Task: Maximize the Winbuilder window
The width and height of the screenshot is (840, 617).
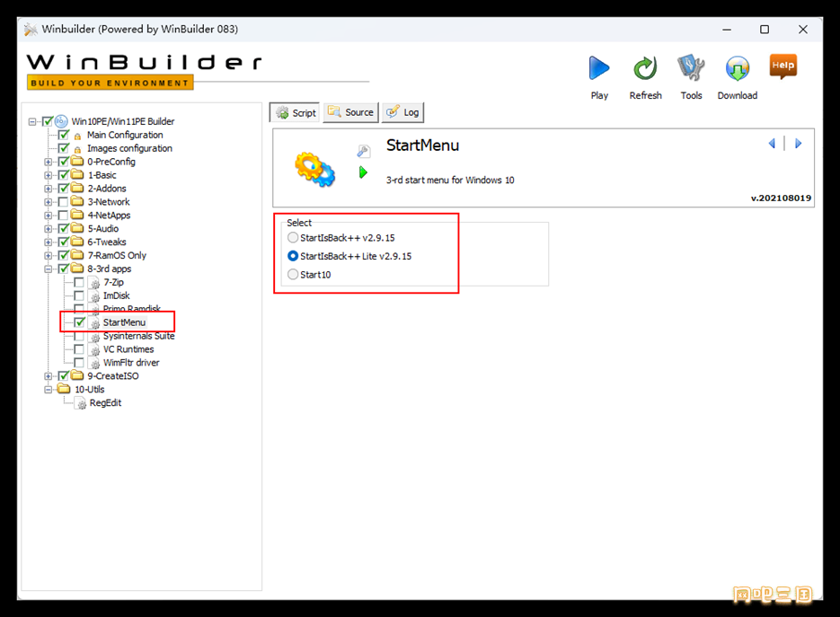Action: click(765, 30)
